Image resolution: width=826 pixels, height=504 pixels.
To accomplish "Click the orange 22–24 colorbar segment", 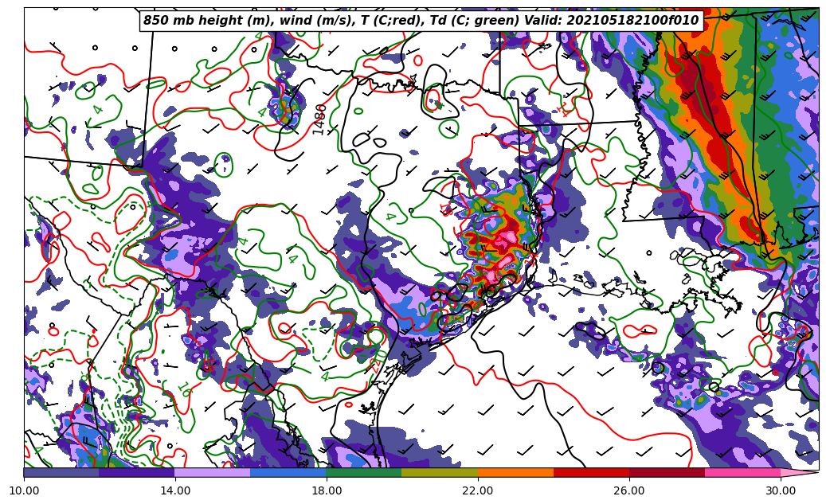I will click(x=515, y=472).
